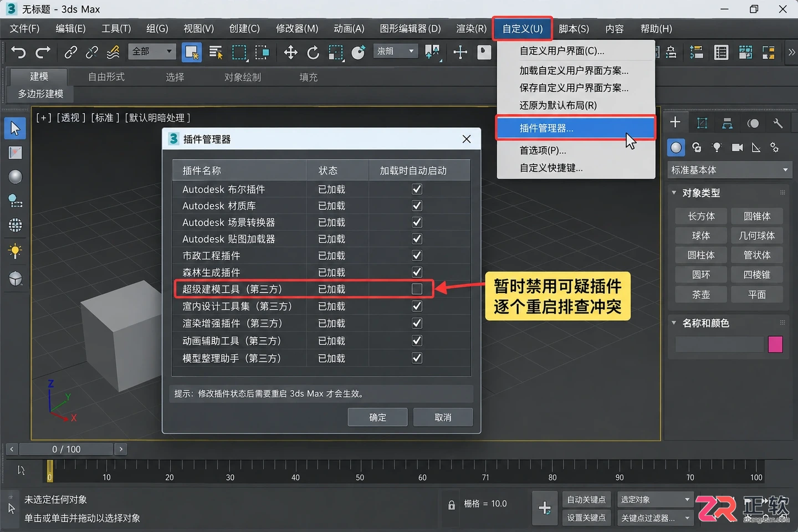
Task: Activate the Select Object tool icon
Action: point(191,53)
